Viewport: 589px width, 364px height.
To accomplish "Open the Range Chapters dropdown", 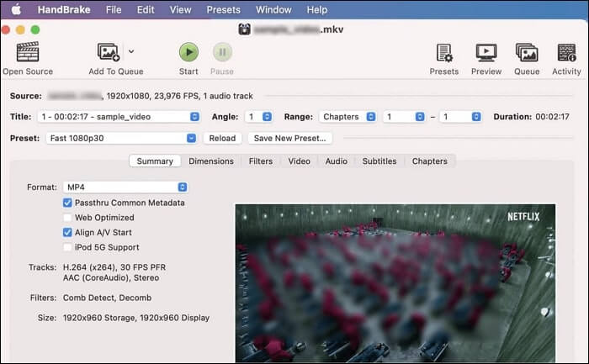I will 348,117.
